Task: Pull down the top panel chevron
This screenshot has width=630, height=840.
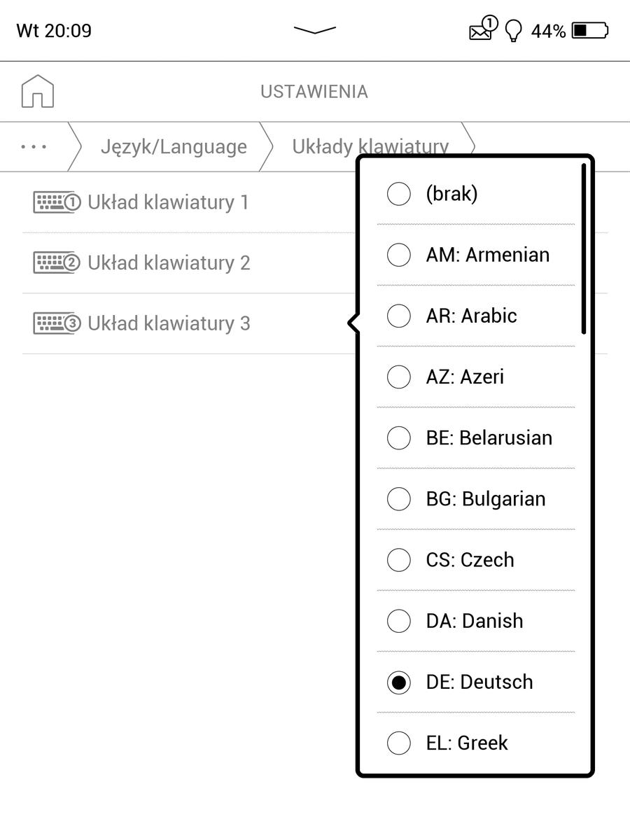Action: pyautogui.click(x=315, y=30)
